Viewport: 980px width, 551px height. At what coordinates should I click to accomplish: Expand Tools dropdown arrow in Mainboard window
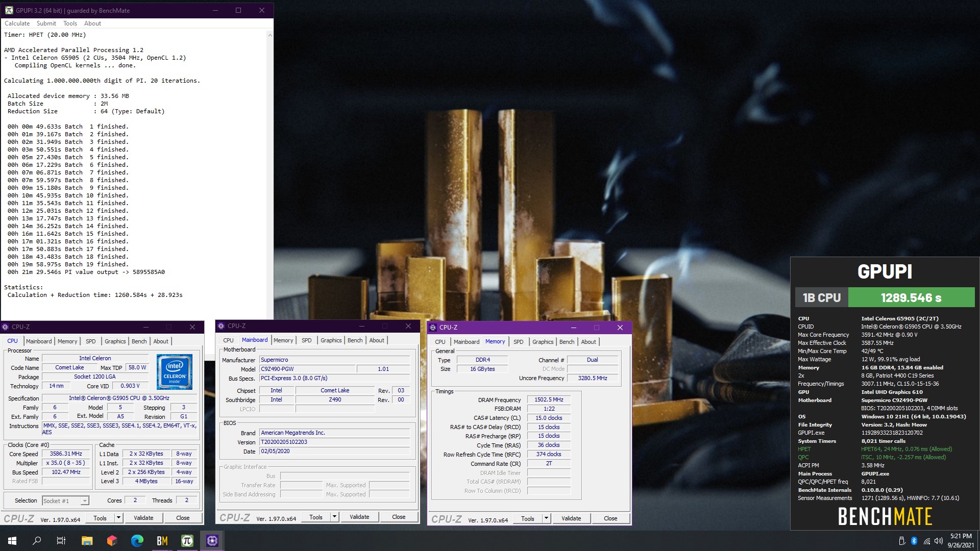334,517
